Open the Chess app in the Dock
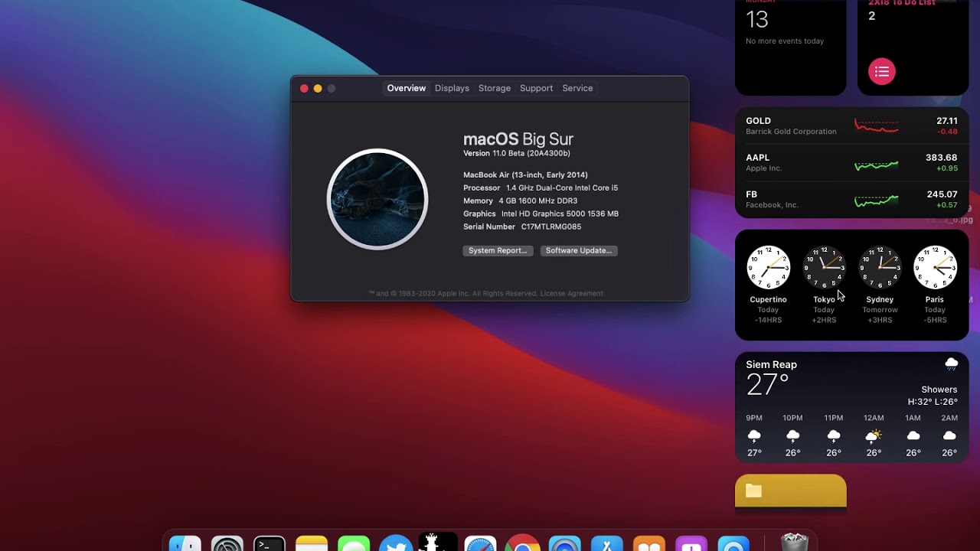This screenshot has width=980, height=551. (438, 542)
